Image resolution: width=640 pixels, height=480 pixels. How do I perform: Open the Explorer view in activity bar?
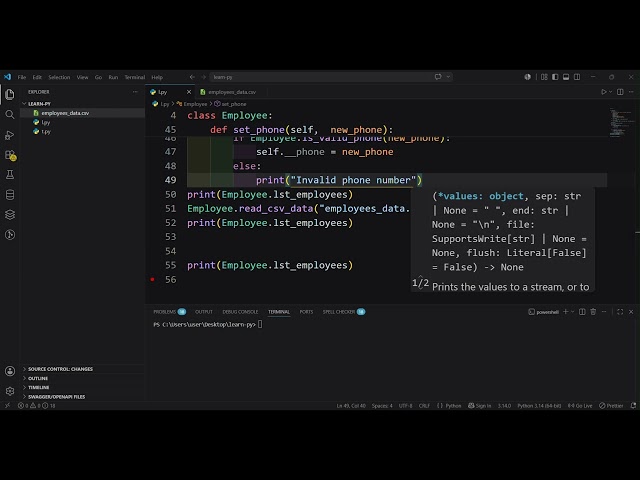[10, 94]
